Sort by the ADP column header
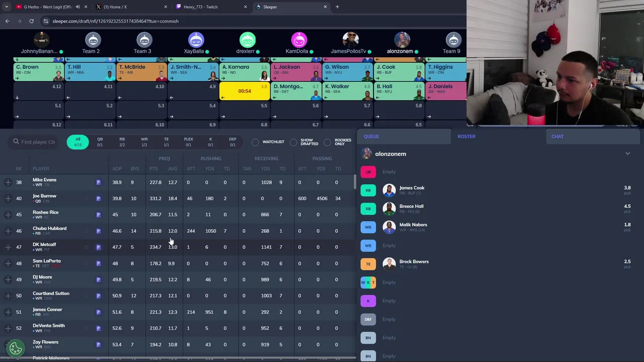Screen dimensions: 644x362 pyautogui.click(x=117, y=168)
